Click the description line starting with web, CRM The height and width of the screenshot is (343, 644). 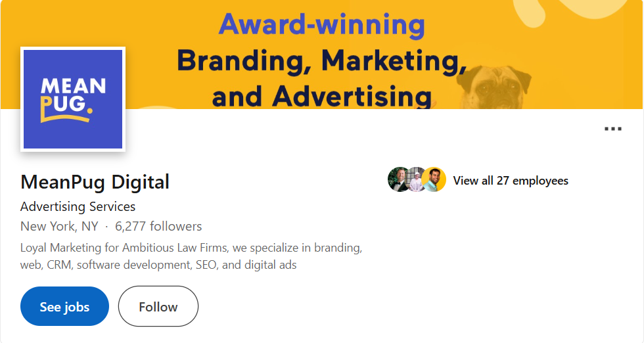[x=158, y=265]
